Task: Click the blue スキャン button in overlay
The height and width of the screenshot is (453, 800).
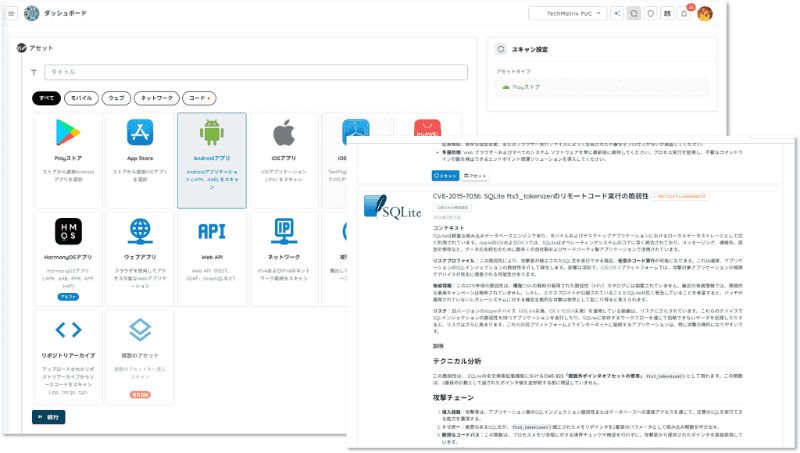Action: tap(445, 175)
